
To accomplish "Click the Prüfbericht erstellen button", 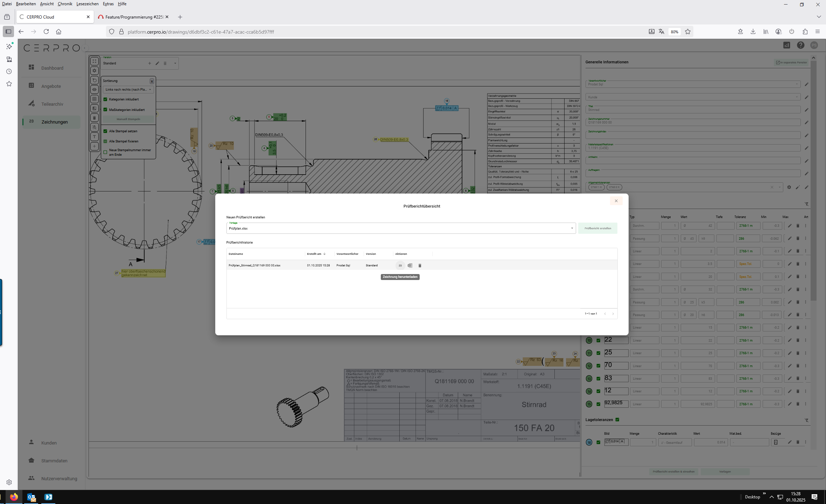I will tap(597, 228).
